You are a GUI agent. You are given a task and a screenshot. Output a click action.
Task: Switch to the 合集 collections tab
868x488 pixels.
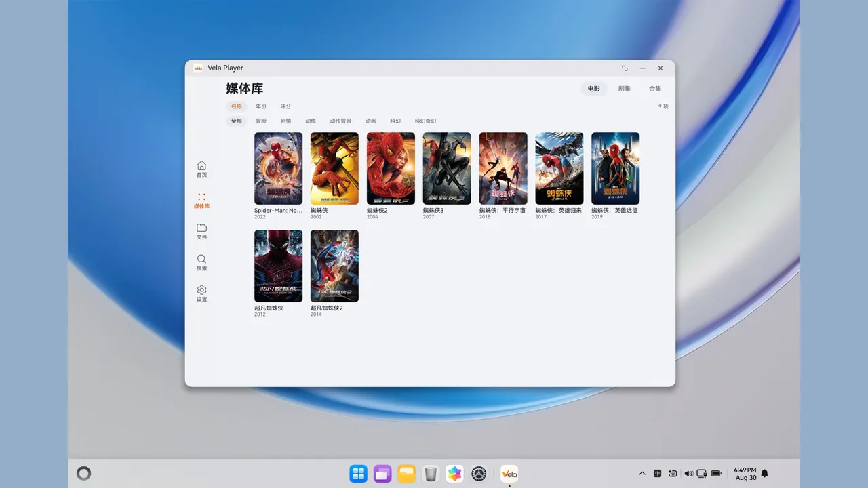655,89
